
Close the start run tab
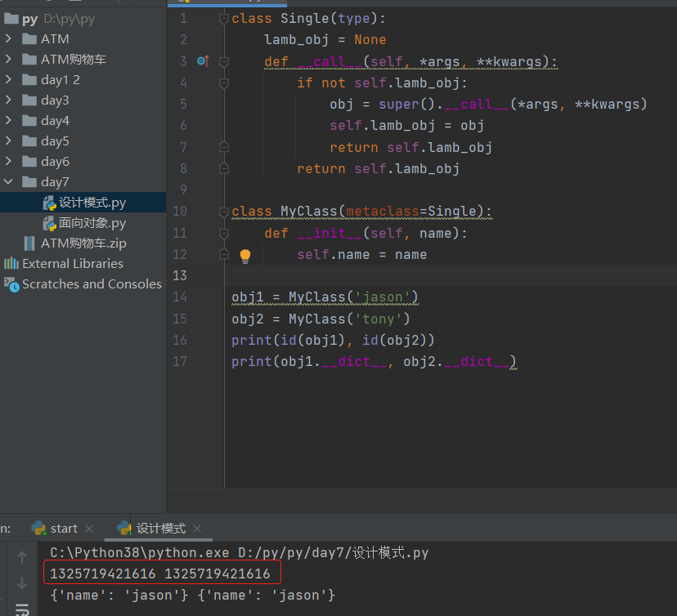click(x=89, y=529)
